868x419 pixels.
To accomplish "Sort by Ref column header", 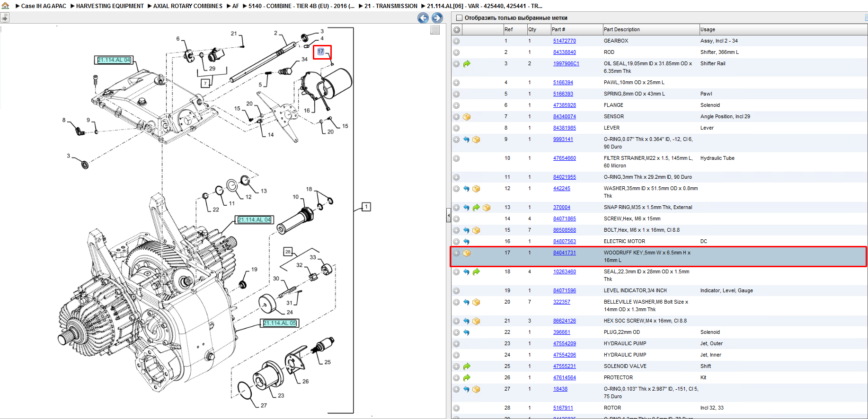I will (x=515, y=29).
